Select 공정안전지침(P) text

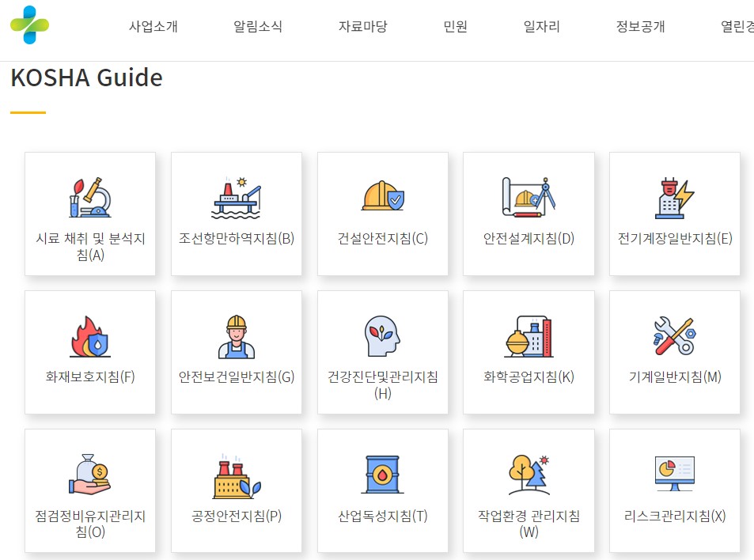[x=237, y=516]
